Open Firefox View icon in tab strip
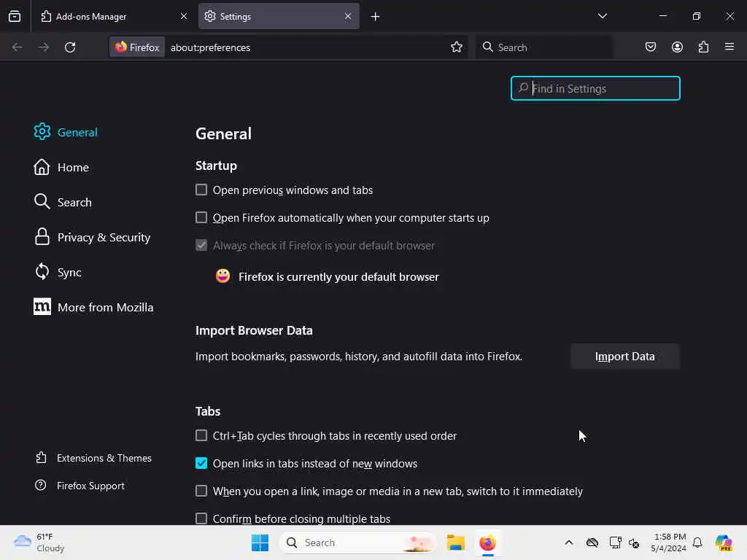Image resolution: width=747 pixels, height=560 pixels. (15, 16)
